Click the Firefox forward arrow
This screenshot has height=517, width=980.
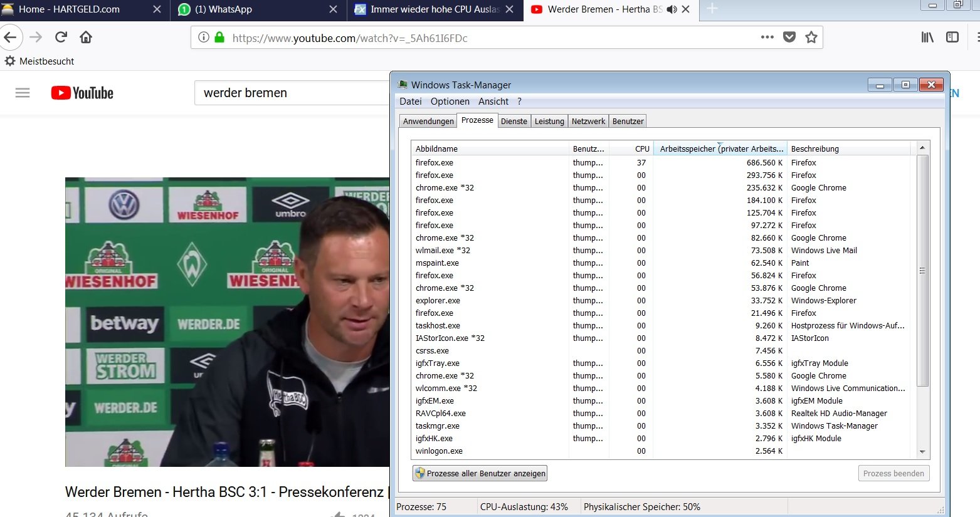36,38
